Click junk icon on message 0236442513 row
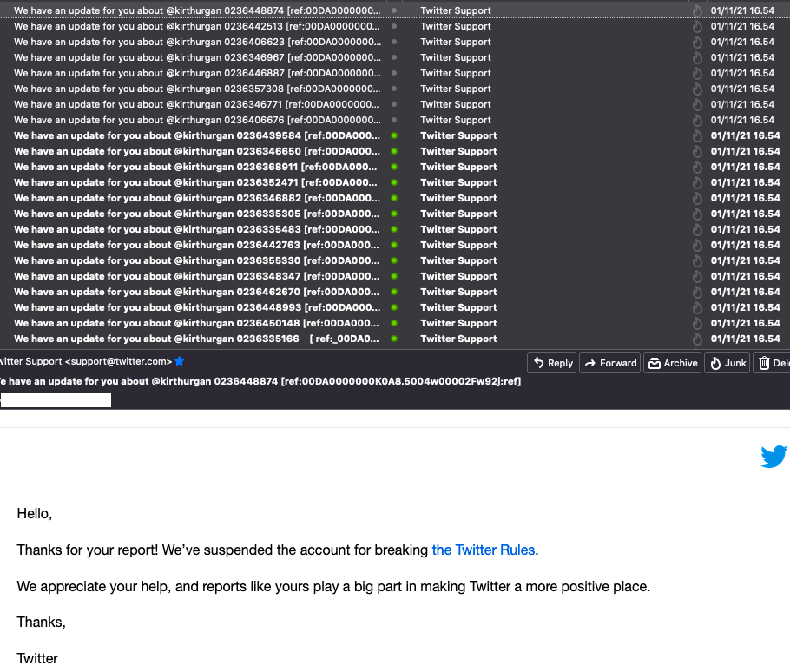 (697, 27)
